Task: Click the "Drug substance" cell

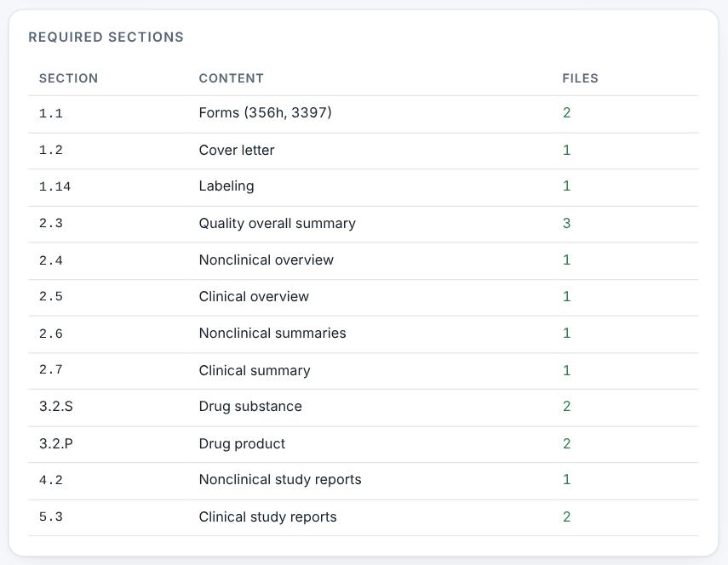Action: pyautogui.click(x=250, y=407)
